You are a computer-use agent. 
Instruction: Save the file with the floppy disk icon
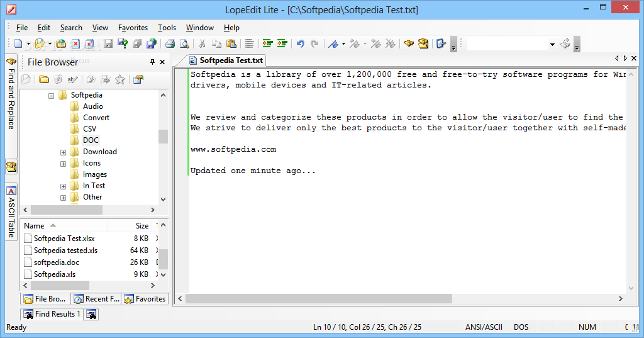pyautogui.click(x=108, y=43)
